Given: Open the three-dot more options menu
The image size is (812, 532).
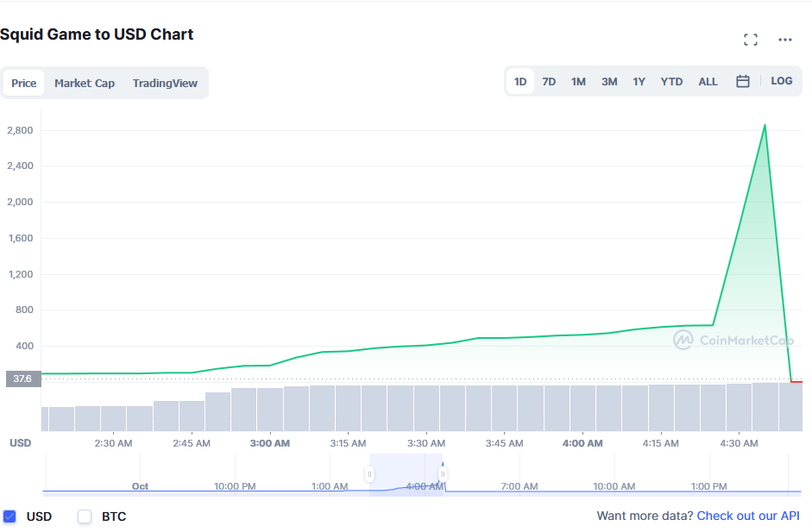Looking at the screenshot, I should (x=785, y=40).
